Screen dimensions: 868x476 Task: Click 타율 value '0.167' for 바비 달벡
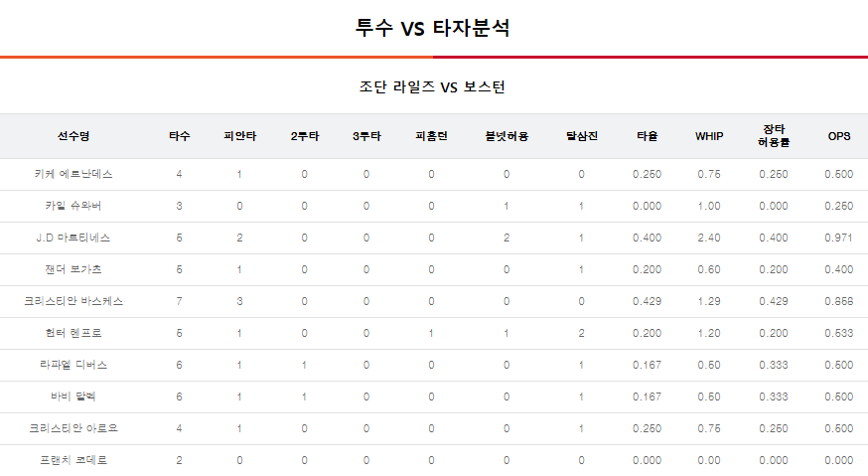(x=648, y=397)
